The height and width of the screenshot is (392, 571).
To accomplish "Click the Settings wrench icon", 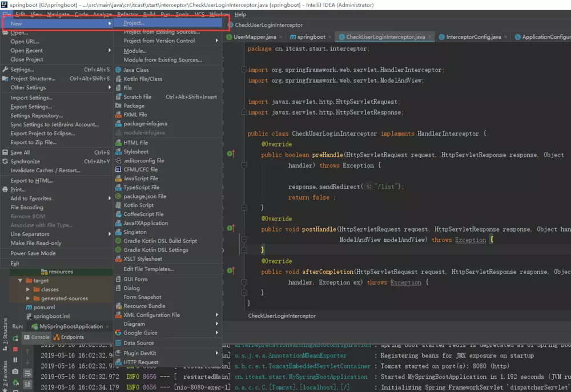I will (x=5, y=70).
